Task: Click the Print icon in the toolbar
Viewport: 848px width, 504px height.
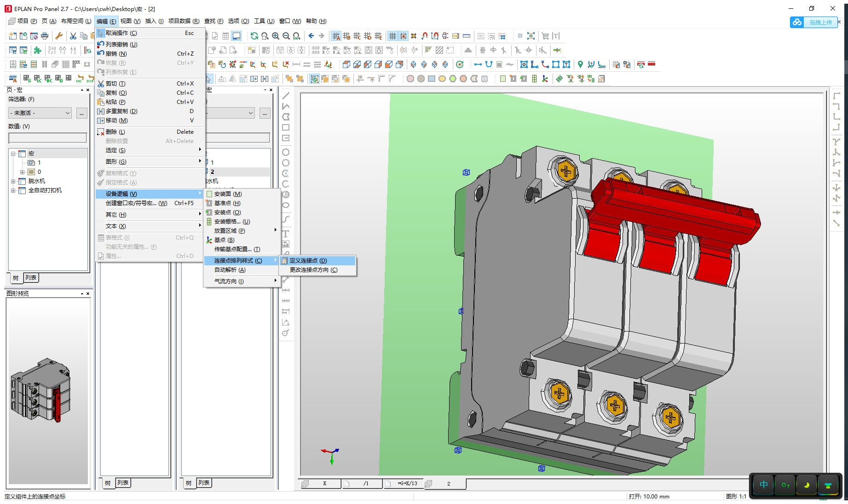Action: pyautogui.click(x=45, y=36)
